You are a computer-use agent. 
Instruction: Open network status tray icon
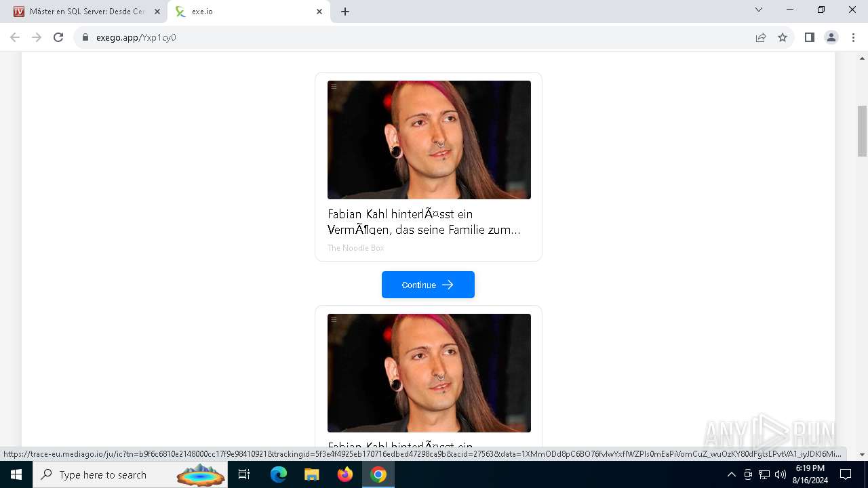764,474
